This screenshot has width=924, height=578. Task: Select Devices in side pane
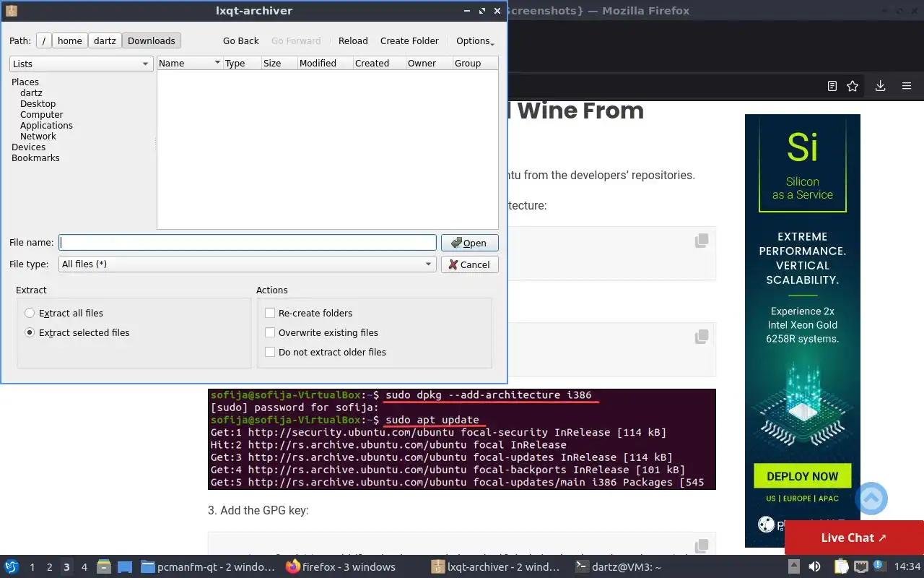[x=28, y=147]
